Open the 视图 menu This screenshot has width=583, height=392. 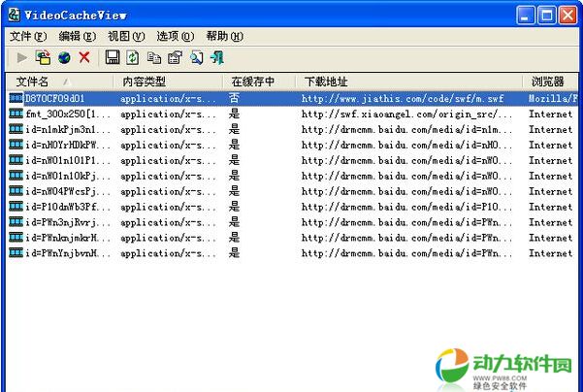(125, 36)
